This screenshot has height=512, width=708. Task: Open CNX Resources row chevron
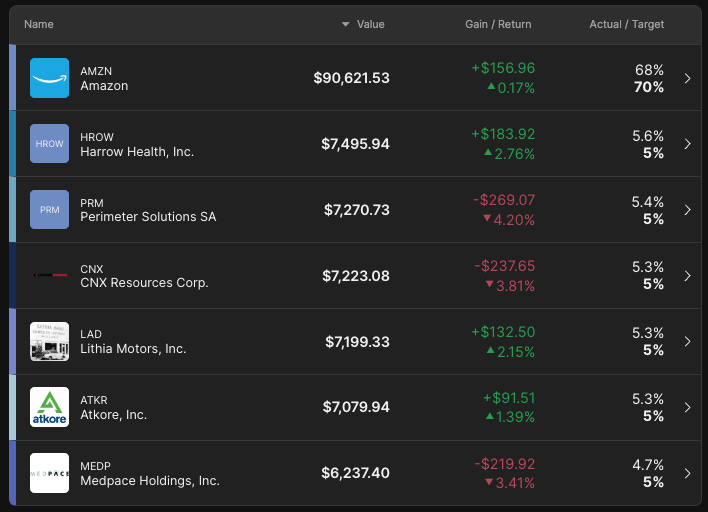(x=687, y=275)
